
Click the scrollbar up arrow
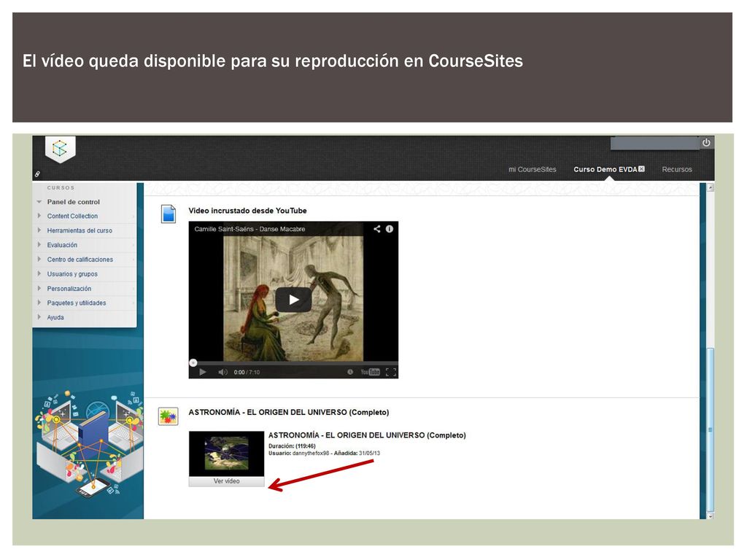(x=711, y=187)
